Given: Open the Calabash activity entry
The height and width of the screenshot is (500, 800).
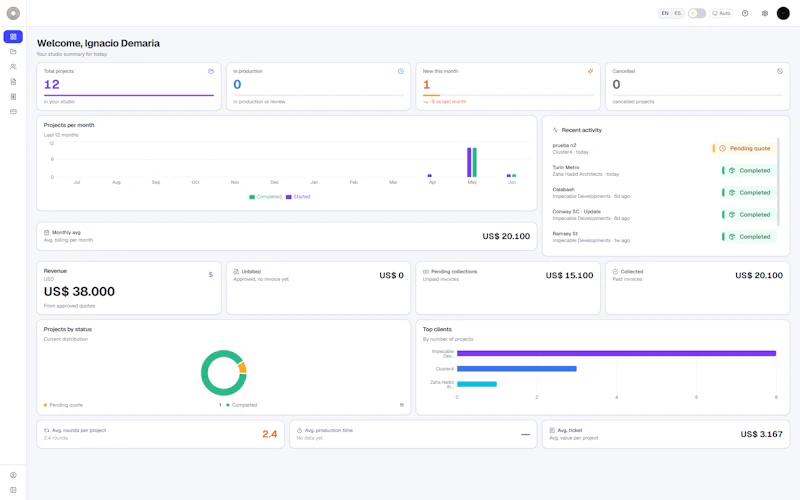Looking at the screenshot, I should pos(663,192).
